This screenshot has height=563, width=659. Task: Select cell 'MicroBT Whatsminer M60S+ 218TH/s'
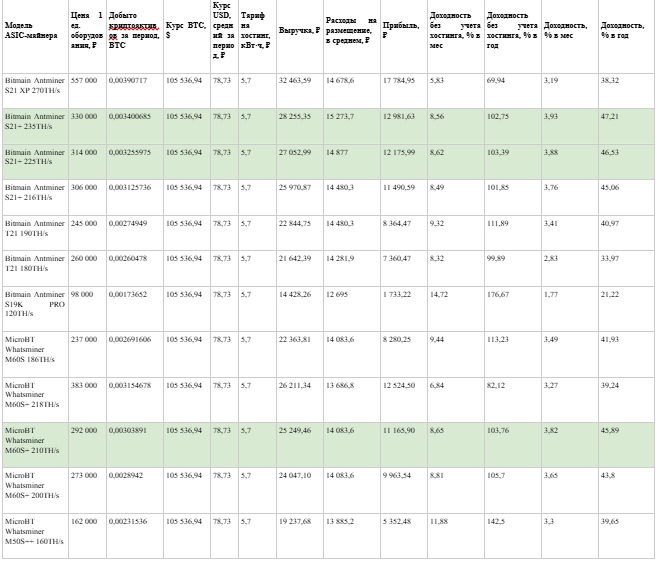35,400
